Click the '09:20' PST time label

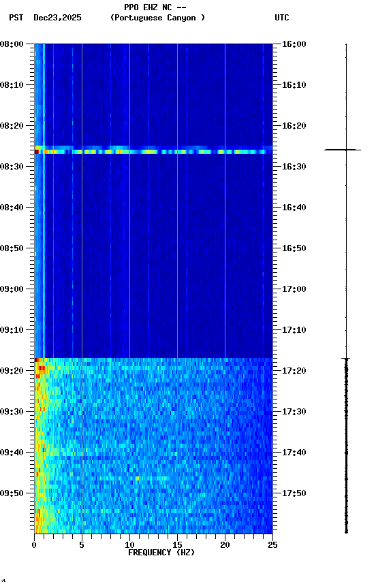coord(12,372)
